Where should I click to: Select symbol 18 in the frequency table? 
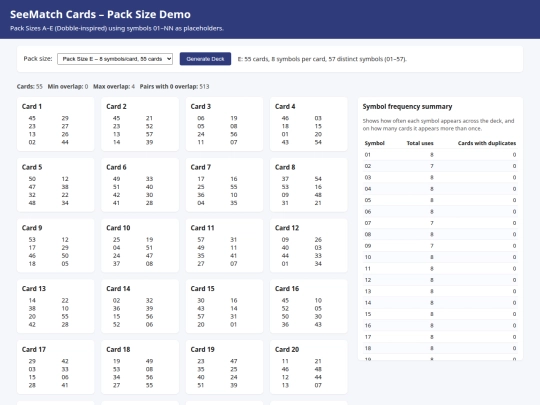click(440, 348)
